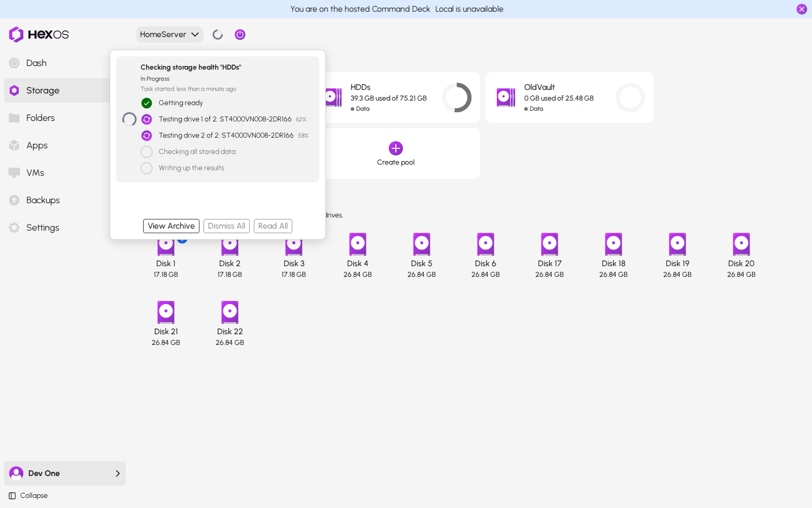
Task: Collapse the sidebar
Action: point(28,496)
